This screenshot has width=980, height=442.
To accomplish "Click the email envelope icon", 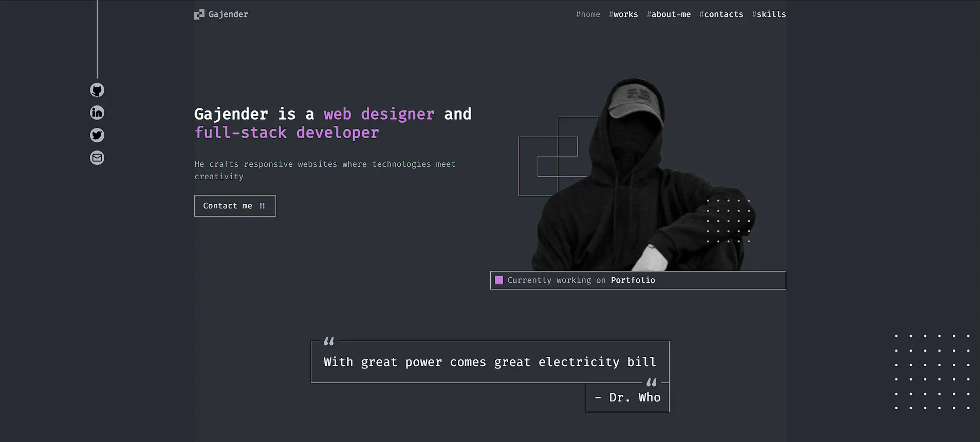I will click(x=97, y=158).
